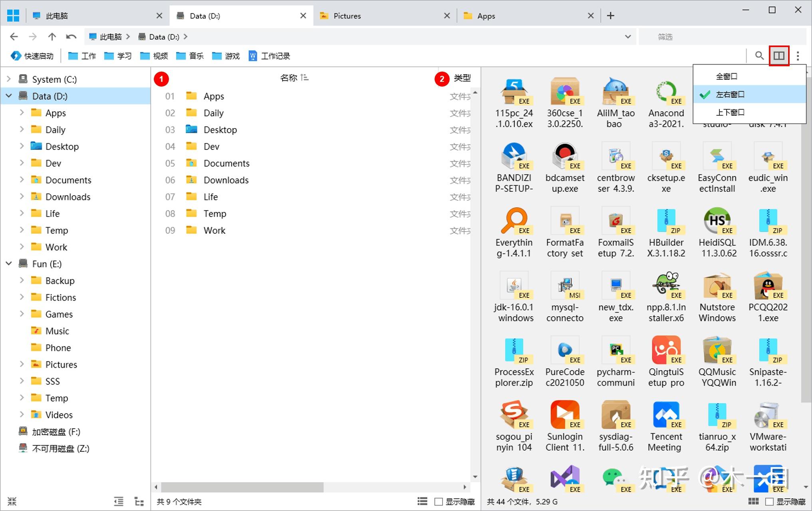Open the 游戏 bookmark folder

(x=226, y=56)
